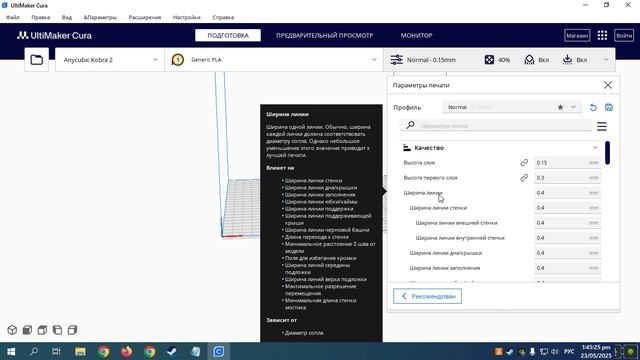Collapse the print settings bar chevron
640x360 pixels.
coord(606,60)
